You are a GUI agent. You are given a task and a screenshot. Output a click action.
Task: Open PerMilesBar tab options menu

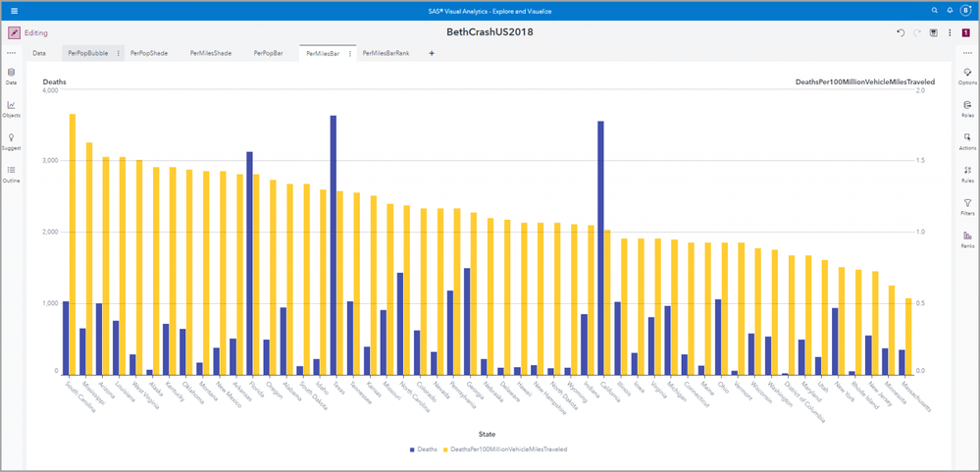(350, 54)
